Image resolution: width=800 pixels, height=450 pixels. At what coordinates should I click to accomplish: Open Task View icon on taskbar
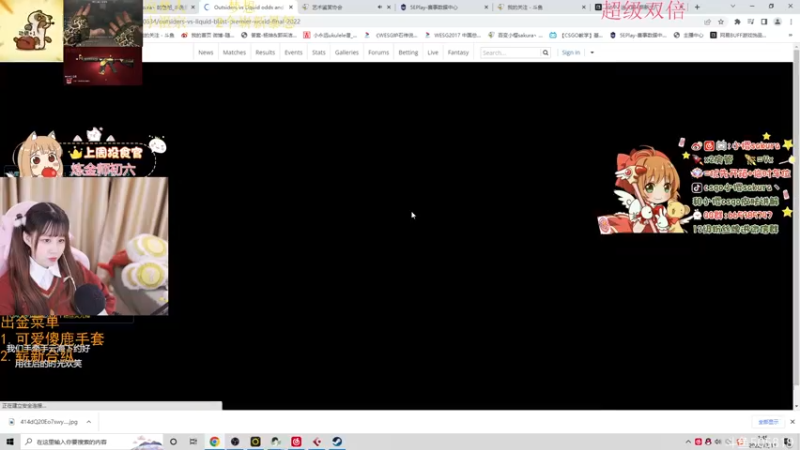pos(193,441)
